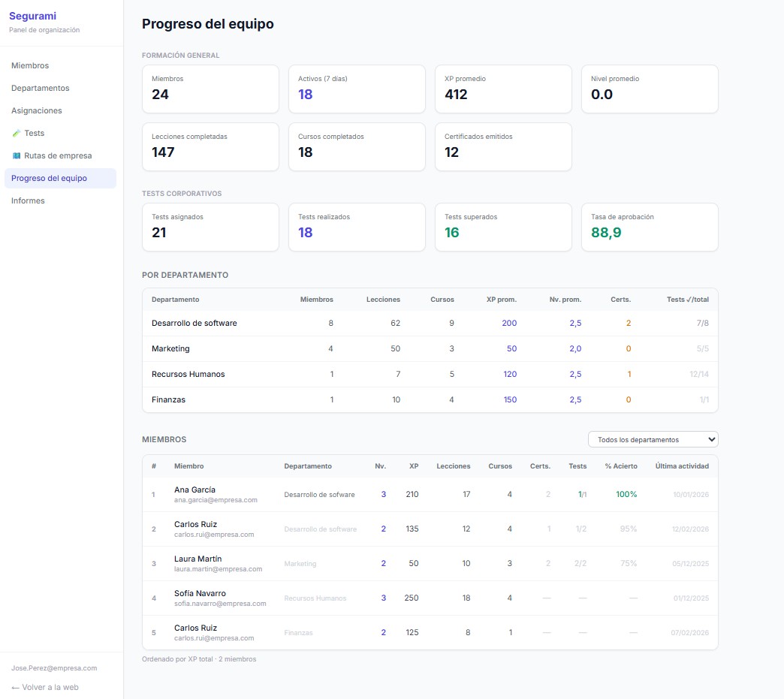The image size is (784, 699).
Task: Open the Todos los departamentos dropdown
Action: (x=653, y=439)
